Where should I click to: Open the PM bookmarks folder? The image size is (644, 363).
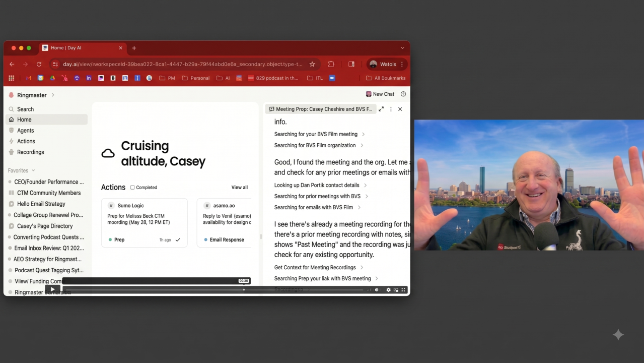167,78
